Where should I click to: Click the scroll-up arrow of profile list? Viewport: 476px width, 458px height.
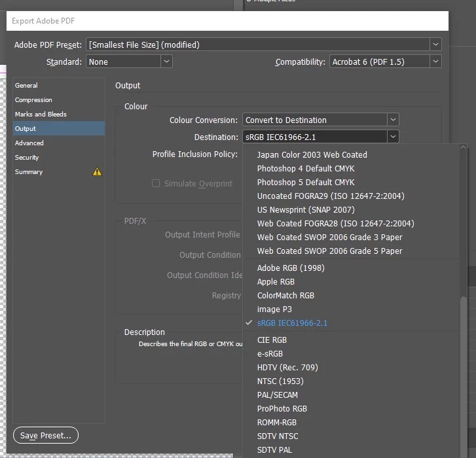[x=463, y=147]
